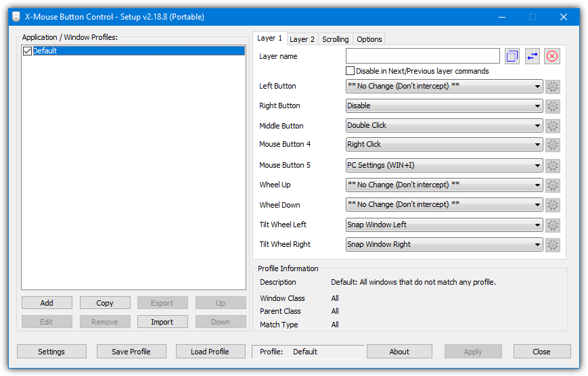The width and height of the screenshot is (588, 376).
Task: Click the copy layer icon
Action: 512,56
